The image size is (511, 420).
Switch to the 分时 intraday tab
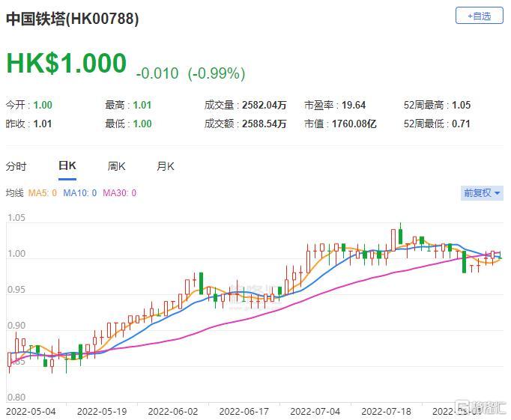click(x=16, y=166)
